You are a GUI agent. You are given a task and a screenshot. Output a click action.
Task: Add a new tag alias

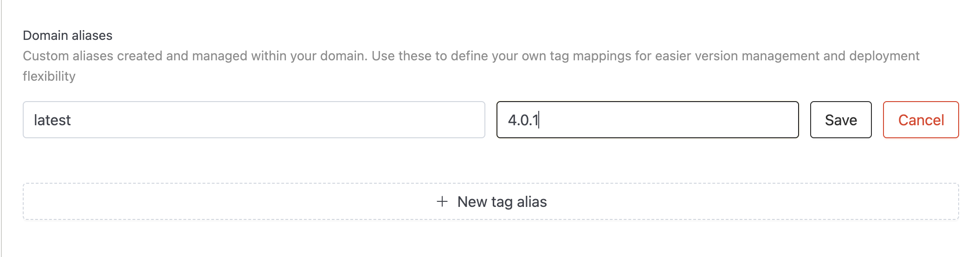490,201
